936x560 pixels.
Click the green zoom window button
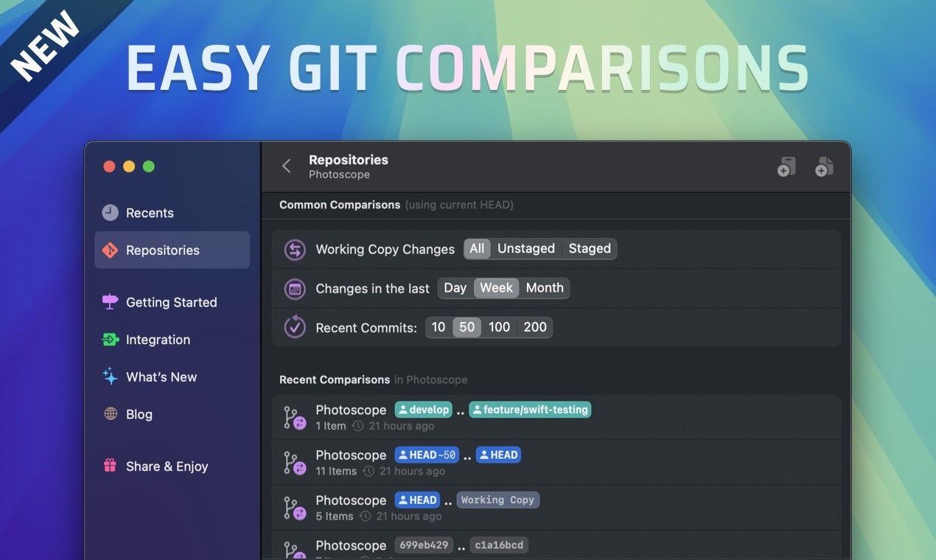149,167
